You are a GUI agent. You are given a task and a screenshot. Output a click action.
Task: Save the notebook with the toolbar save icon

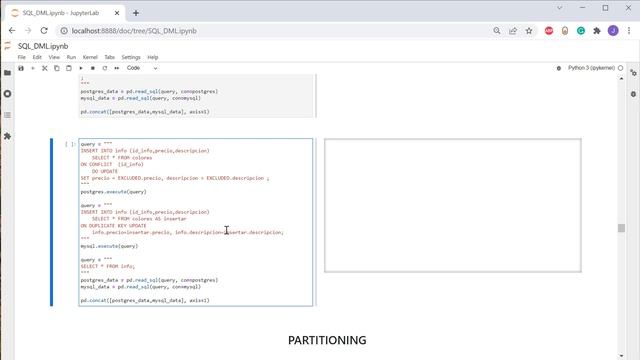click(x=21, y=68)
